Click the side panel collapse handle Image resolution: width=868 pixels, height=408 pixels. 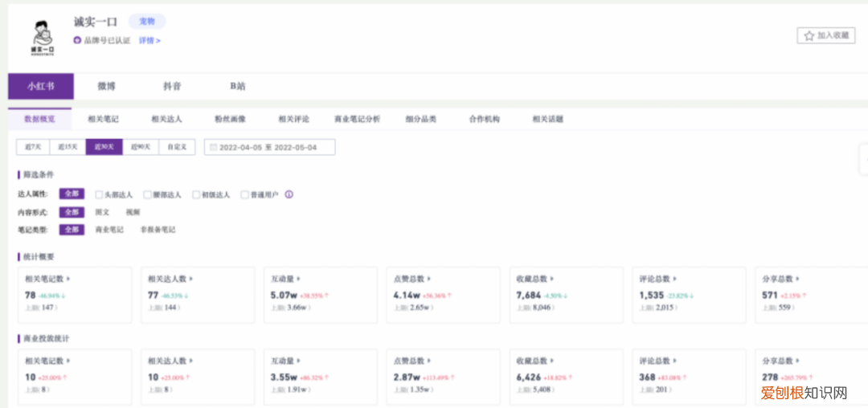coord(863,159)
